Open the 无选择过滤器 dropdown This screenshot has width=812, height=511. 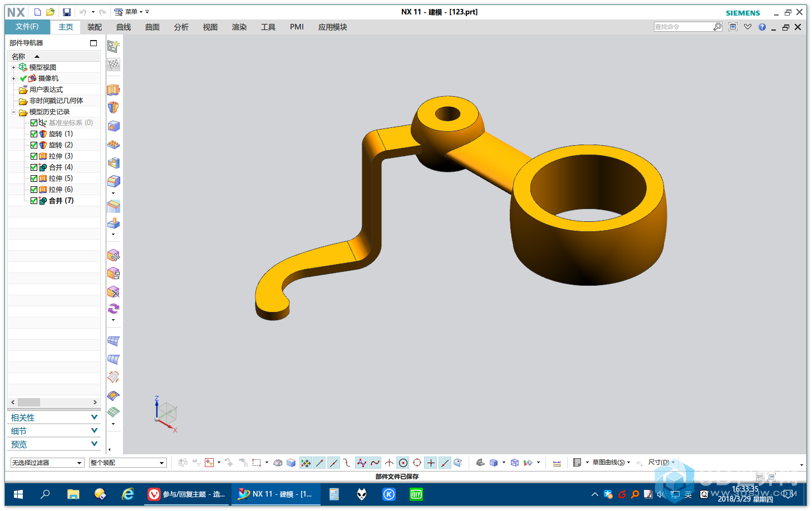pyautogui.click(x=47, y=463)
